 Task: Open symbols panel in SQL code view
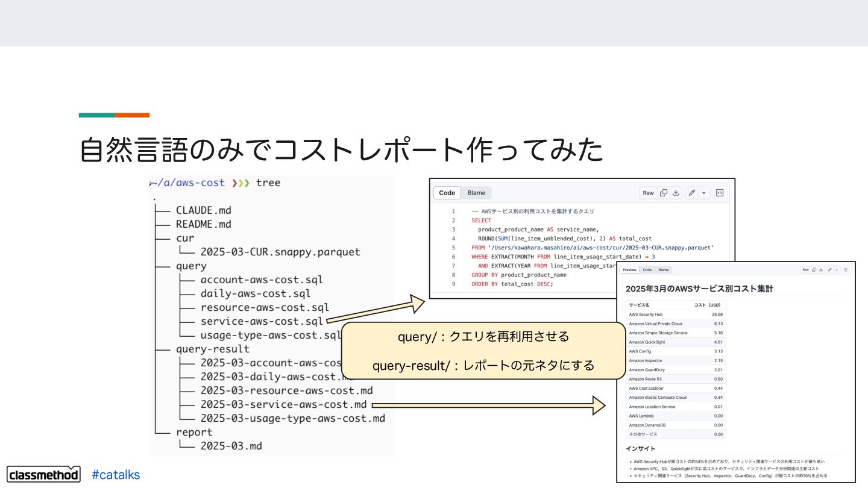pyautogui.click(x=719, y=193)
